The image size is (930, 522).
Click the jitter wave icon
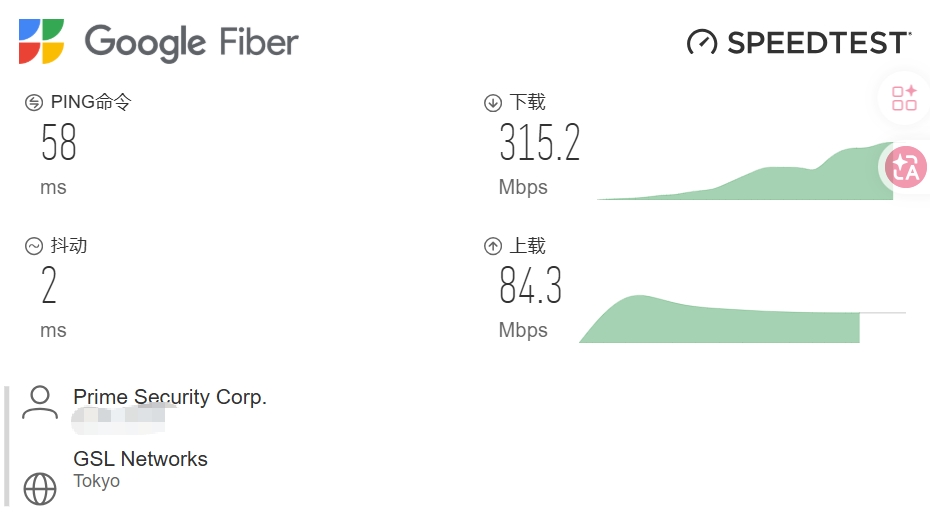click(34, 246)
